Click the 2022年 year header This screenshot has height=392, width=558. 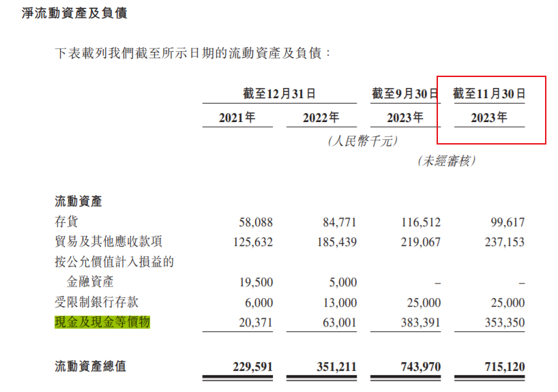[x=321, y=117]
